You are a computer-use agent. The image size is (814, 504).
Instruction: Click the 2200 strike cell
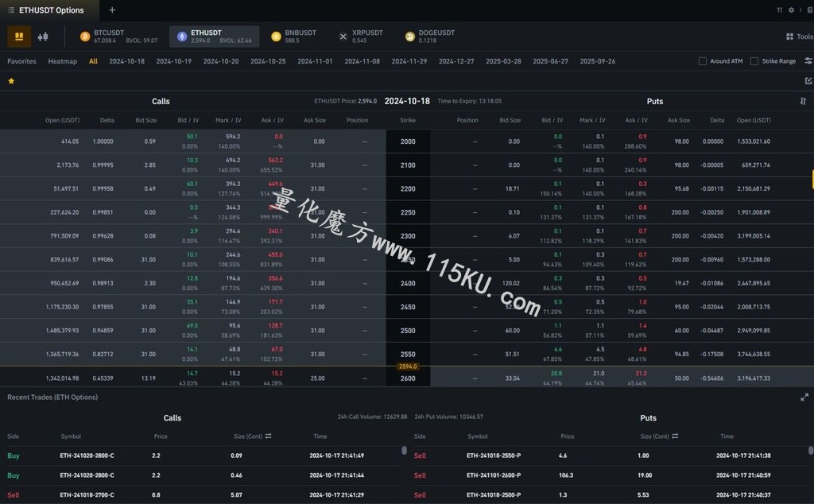coord(408,188)
